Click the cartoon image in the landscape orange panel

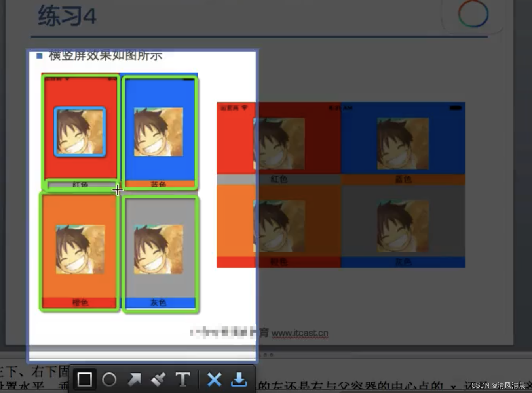(x=279, y=226)
